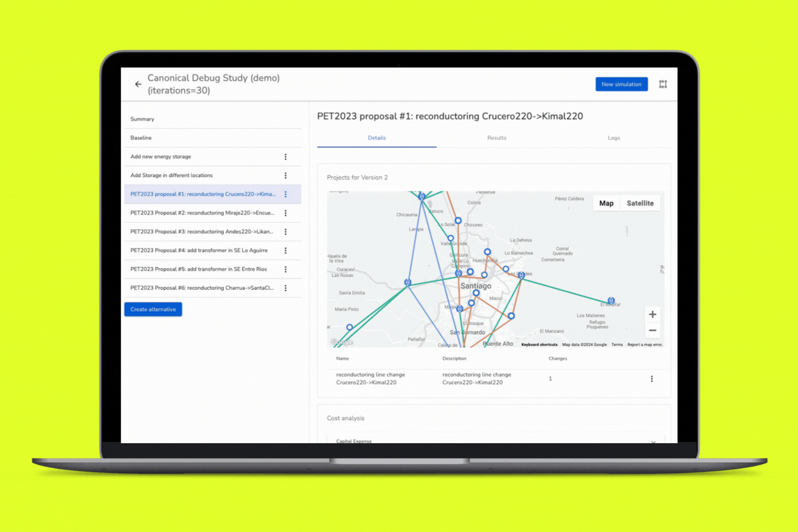Viewport: 798px width, 532px height.
Task: Expand the Capital Expense section
Action: click(x=653, y=441)
